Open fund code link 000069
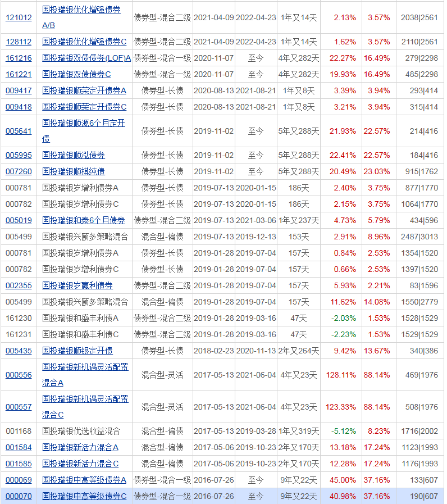The height and width of the screenshot is (504, 447). pos(19,480)
